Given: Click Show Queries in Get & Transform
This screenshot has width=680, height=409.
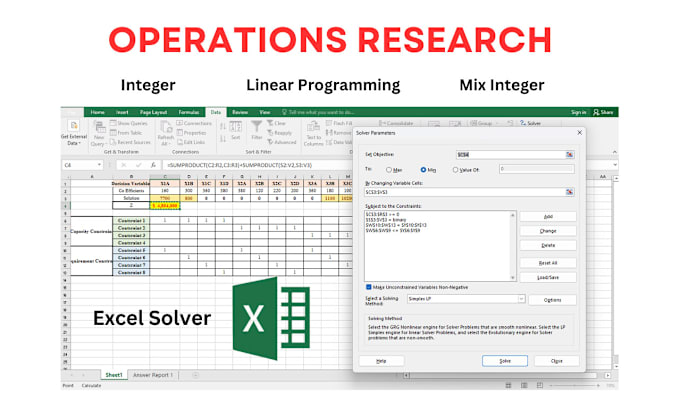Looking at the screenshot, I should point(129,124).
